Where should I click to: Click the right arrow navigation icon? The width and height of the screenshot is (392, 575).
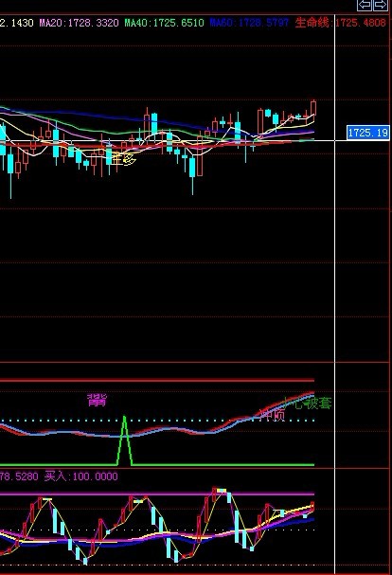tap(381, 5)
